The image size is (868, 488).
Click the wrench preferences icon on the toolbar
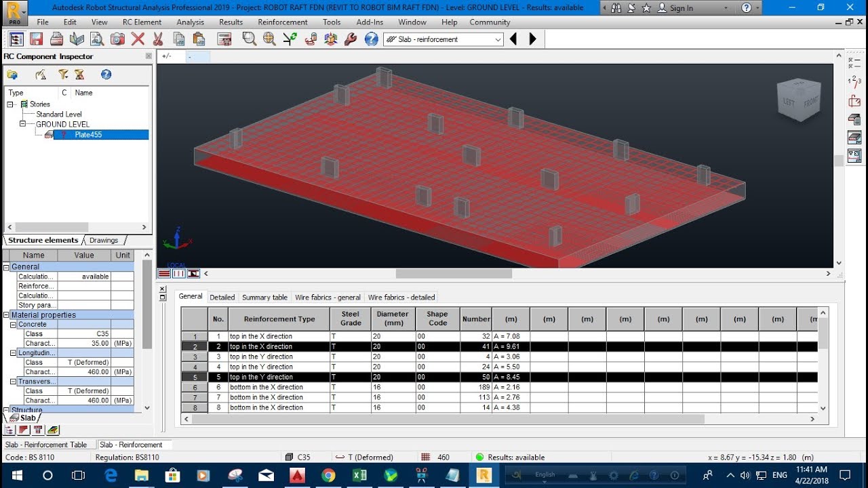pyautogui.click(x=349, y=39)
